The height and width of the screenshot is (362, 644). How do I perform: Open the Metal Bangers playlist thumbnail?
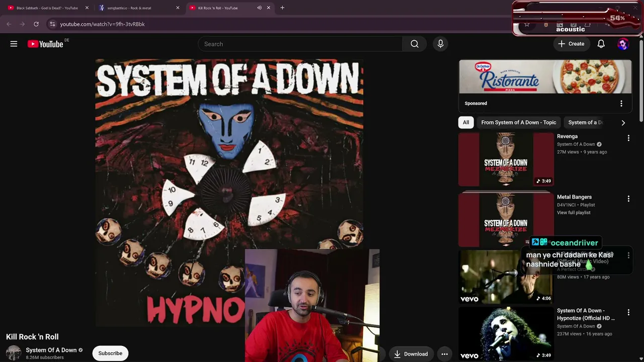click(x=506, y=220)
